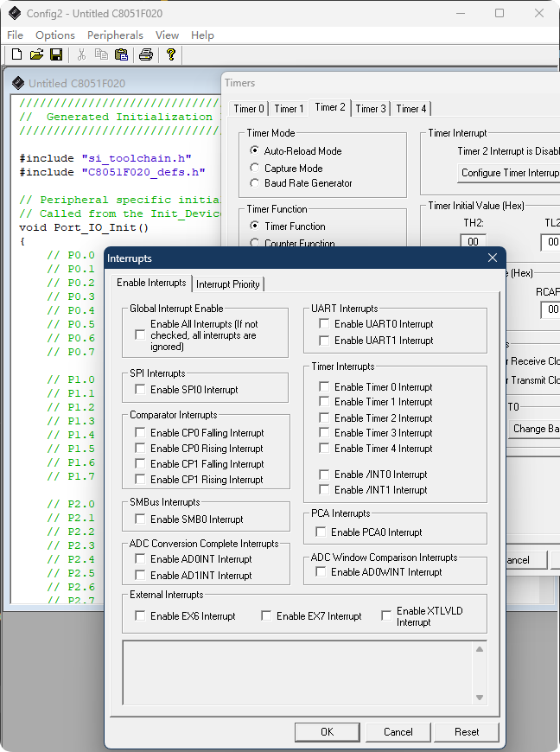
Task: Check Enable SMB0 Interrupt
Action: point(140,519)
